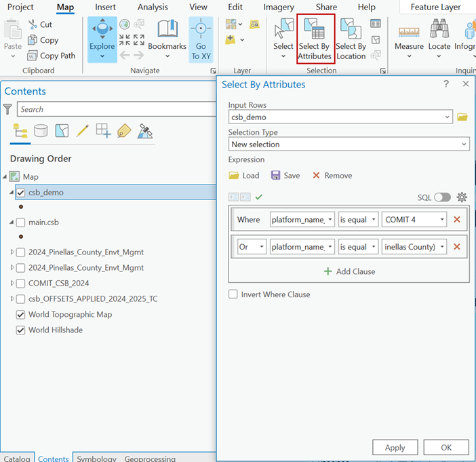The width and height of the screenshot is (476, 462).
Task: Click the Apply button
Action: (x=395, y=447)
